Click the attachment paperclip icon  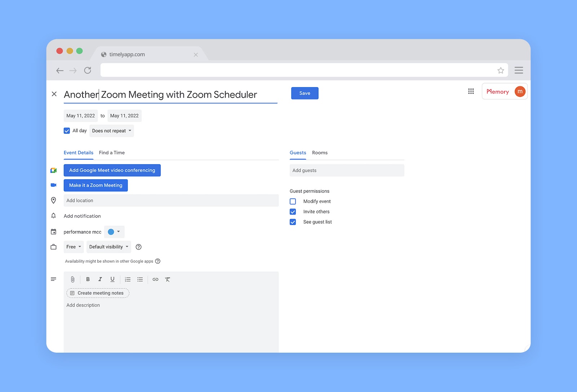point(72,279)
